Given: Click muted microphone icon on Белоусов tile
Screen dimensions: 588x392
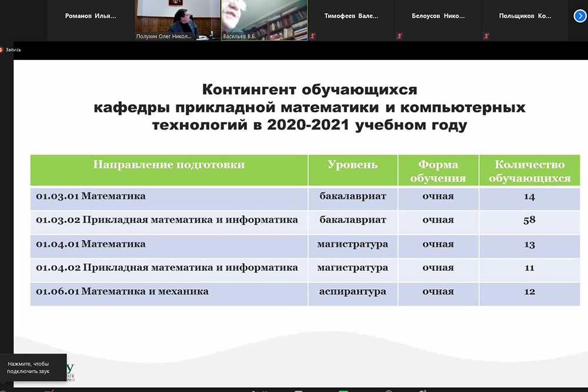Looking at the screenshot, I should [399, 36].
